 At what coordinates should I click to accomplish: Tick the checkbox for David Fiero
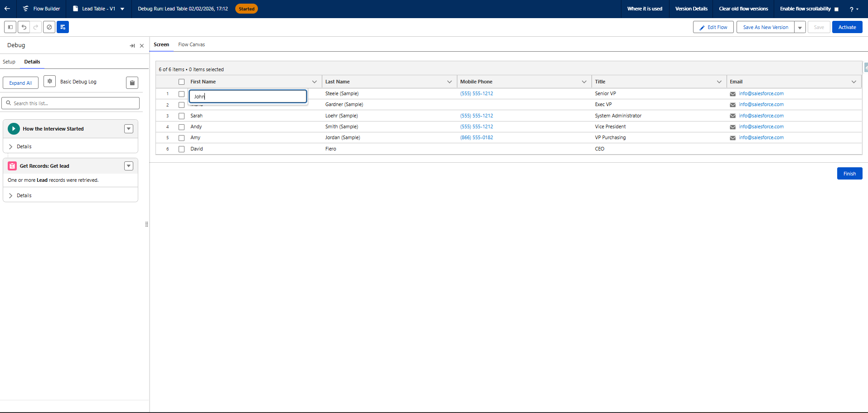click(182, 149)
